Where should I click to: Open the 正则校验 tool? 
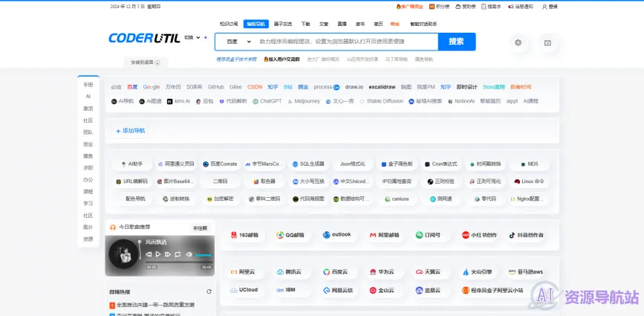(x=440, y=181)
